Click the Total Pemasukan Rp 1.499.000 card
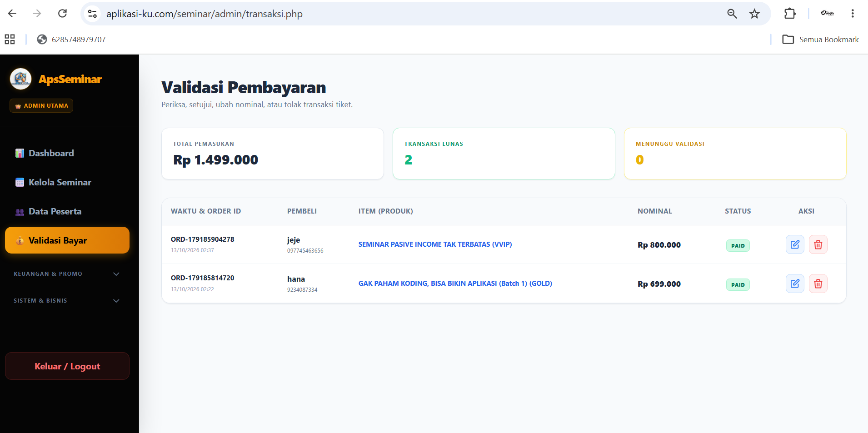Screen dimensions: 868x433 coord(273,154)
